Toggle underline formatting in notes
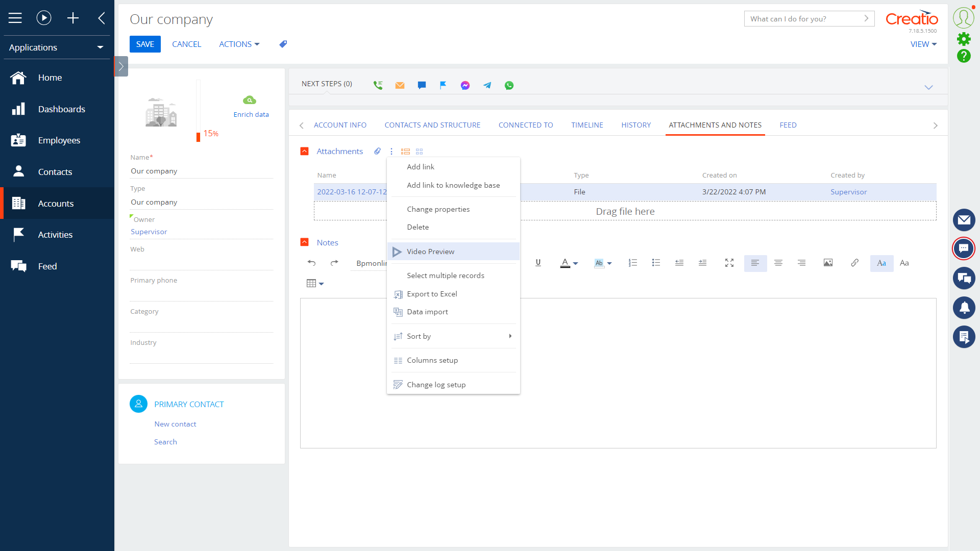980x551 pixels. pos(538,263)
